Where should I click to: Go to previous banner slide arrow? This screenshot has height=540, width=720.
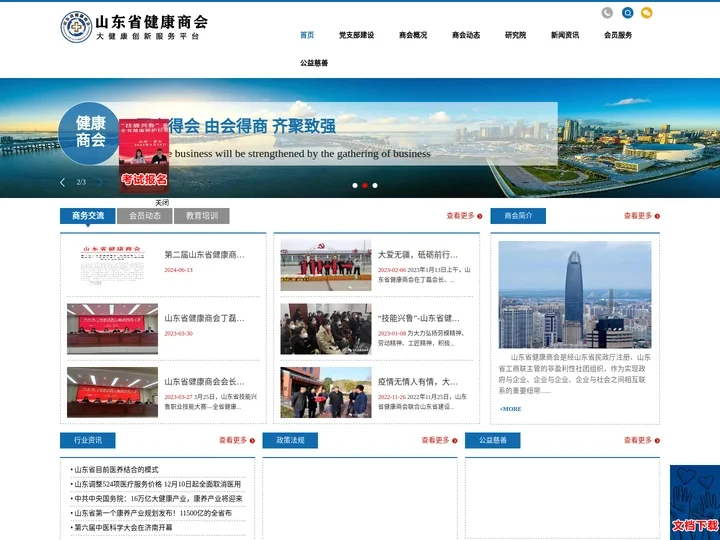coord(62,182)
